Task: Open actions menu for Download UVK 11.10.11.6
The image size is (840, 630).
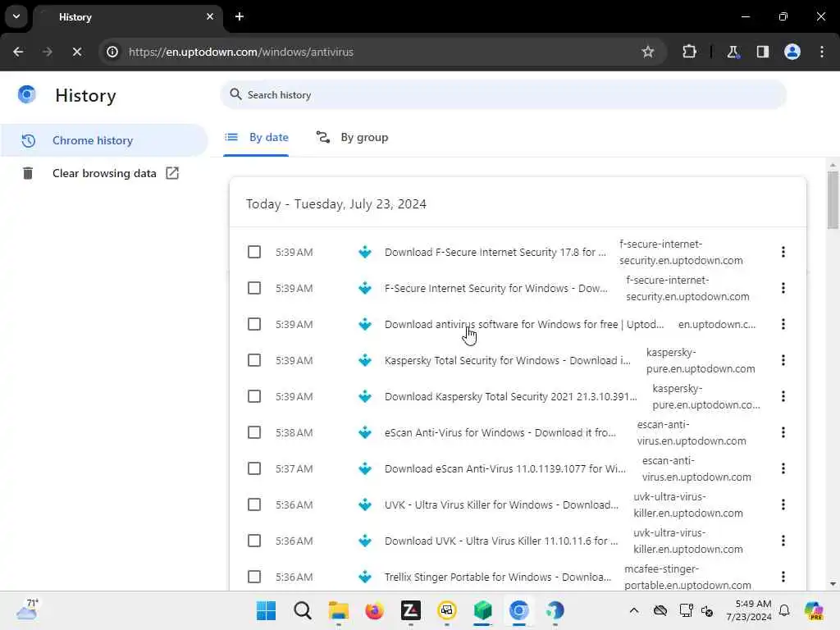Action: [x=783, y=541]
